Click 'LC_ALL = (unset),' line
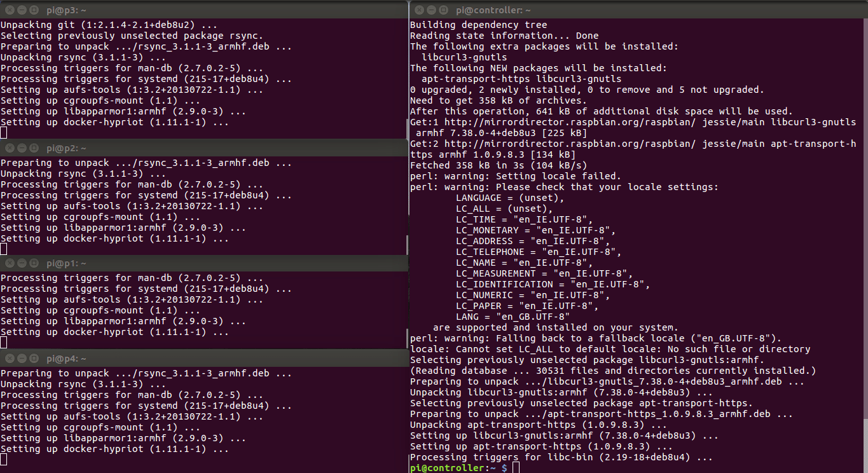 tap(504, 209)
